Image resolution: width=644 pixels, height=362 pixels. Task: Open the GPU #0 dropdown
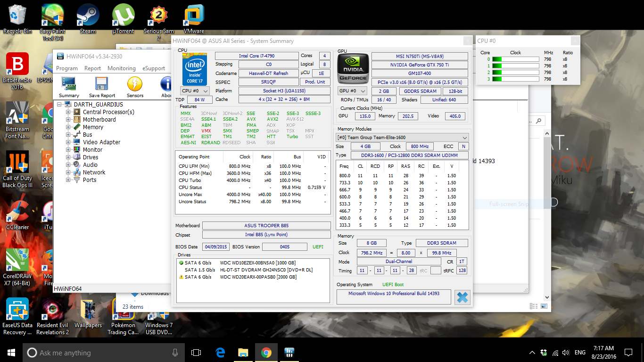click(x=352, y=91)
